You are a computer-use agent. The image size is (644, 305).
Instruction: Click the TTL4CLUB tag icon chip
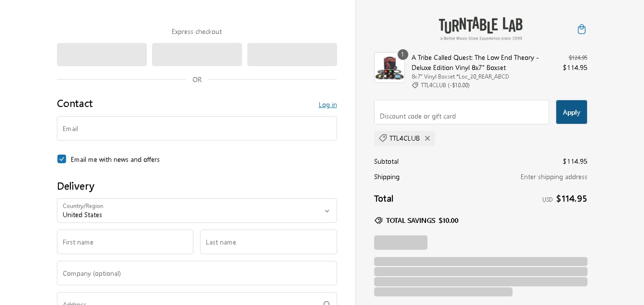pos(383,138)
